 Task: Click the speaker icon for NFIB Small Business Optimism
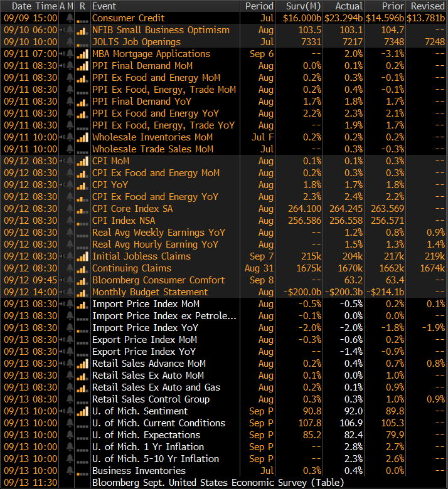tap(63, 30)
